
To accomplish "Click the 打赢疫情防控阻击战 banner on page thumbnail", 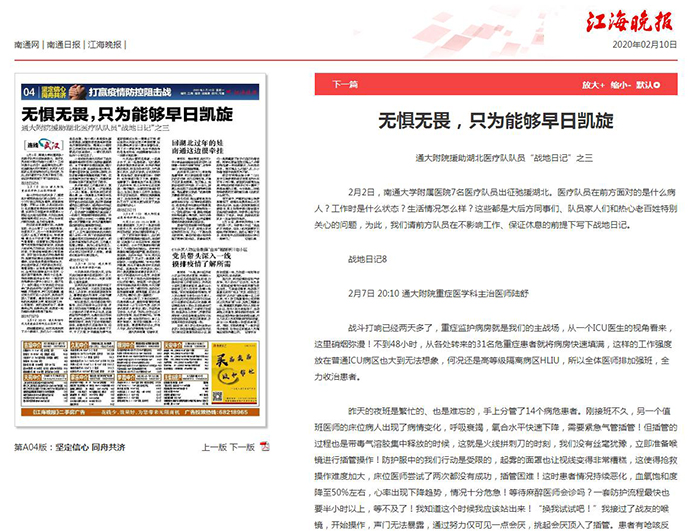I will [140, 91].
